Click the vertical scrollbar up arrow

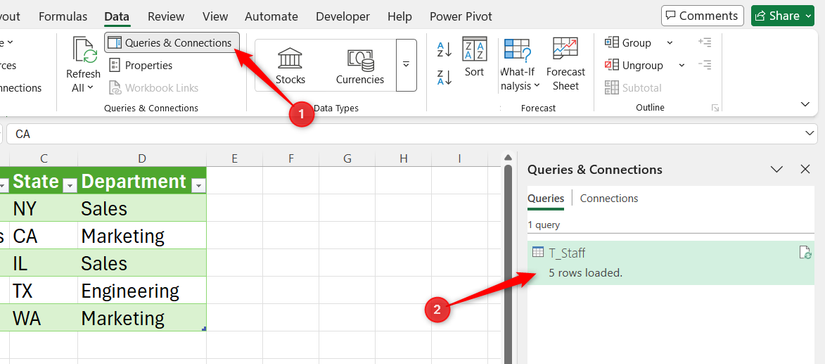click(508, 157)
